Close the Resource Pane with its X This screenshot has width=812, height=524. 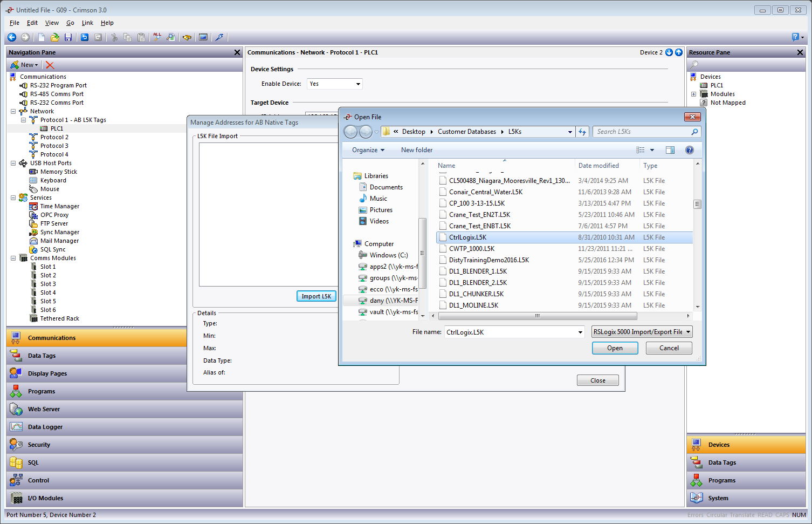click(x=800, y=52)
